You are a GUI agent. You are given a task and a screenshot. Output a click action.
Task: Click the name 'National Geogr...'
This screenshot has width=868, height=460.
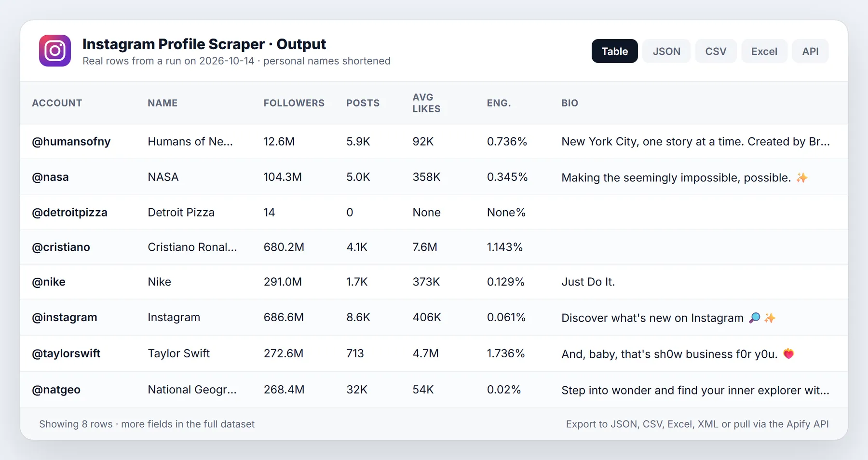point(192,390)
